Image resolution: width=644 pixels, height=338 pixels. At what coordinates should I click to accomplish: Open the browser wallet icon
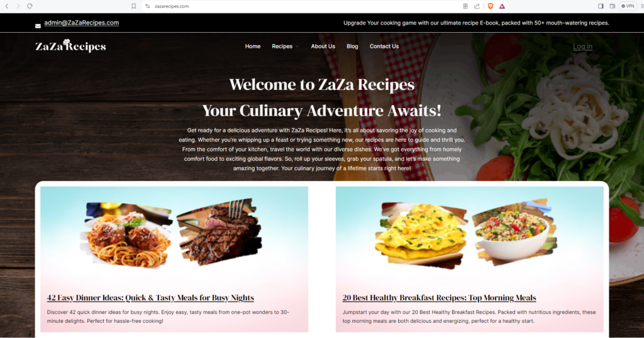pyautogui.click(x=613, y=6)
